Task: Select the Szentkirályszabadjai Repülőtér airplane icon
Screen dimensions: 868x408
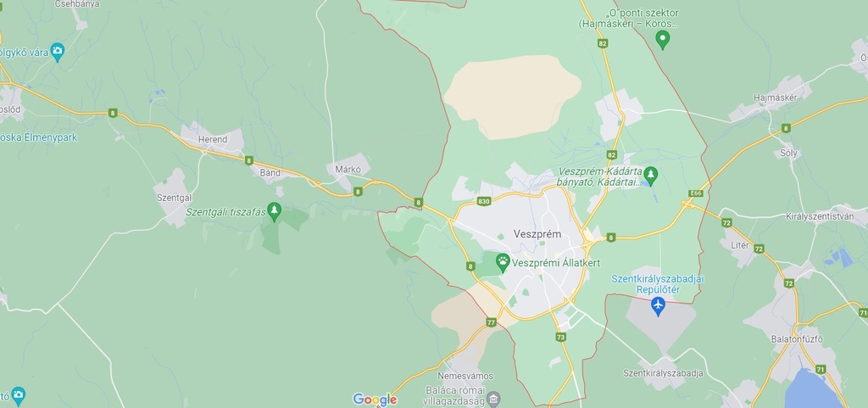Action: (658, 306)
